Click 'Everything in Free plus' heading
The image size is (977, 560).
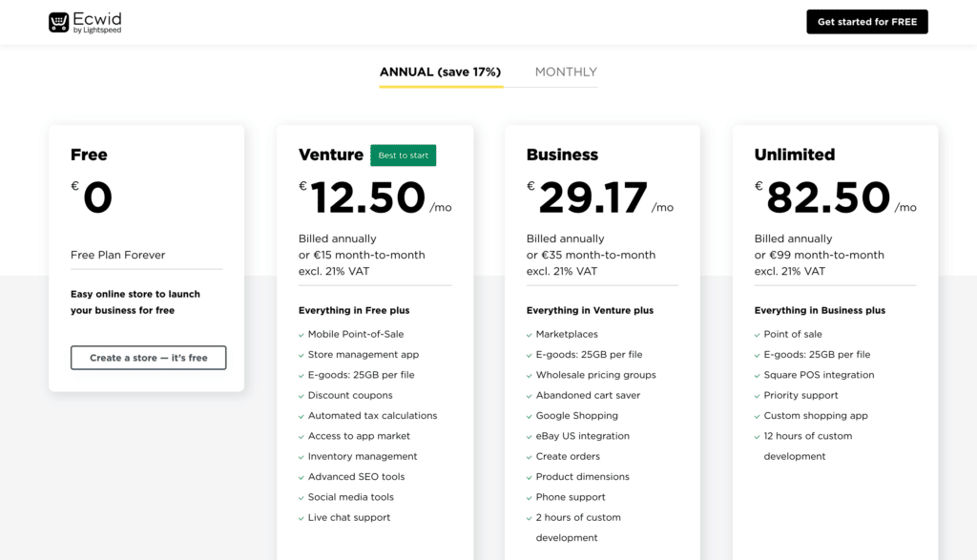(x=354, y=310)
